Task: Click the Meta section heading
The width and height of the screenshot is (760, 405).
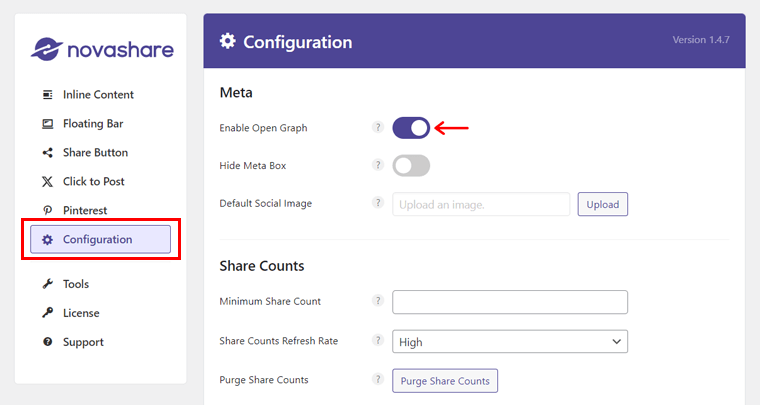Action: 236,93
